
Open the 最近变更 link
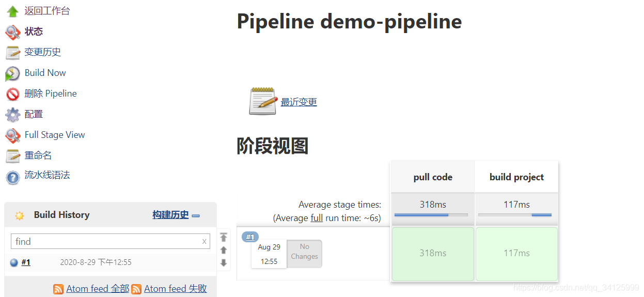299,102
